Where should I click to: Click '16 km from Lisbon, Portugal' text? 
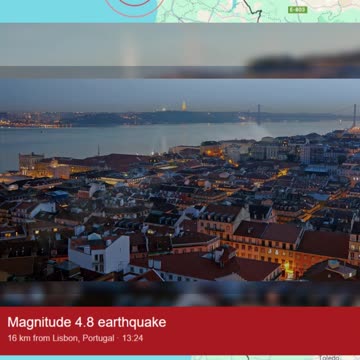pyautogui.click(x=61, y=338)
